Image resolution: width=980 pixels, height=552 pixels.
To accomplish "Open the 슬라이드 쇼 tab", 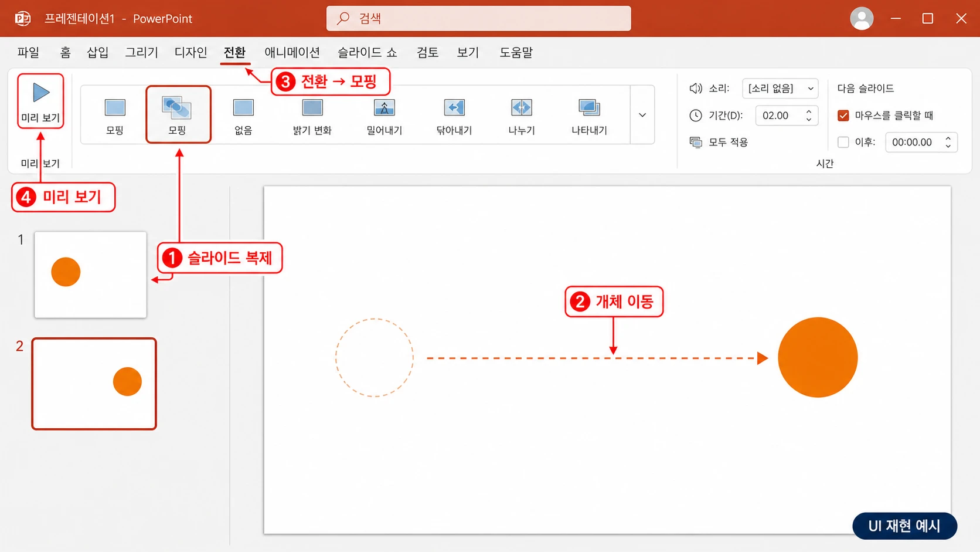I will pyautogui.click(x=367, y=52).
